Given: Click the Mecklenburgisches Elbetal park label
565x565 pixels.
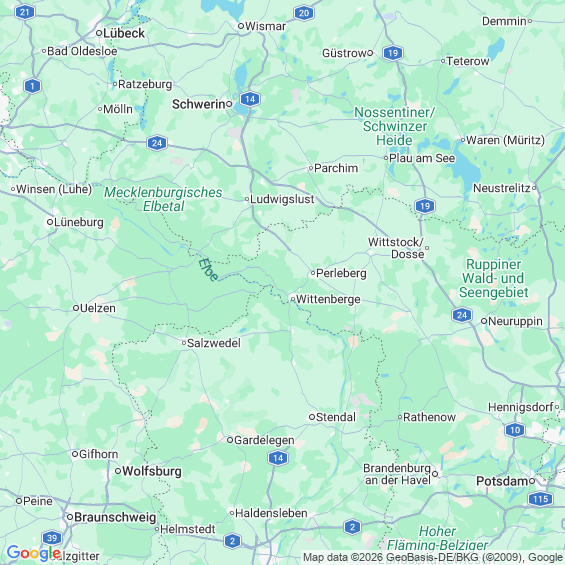Looking at the screenshot, I should 163,199.
